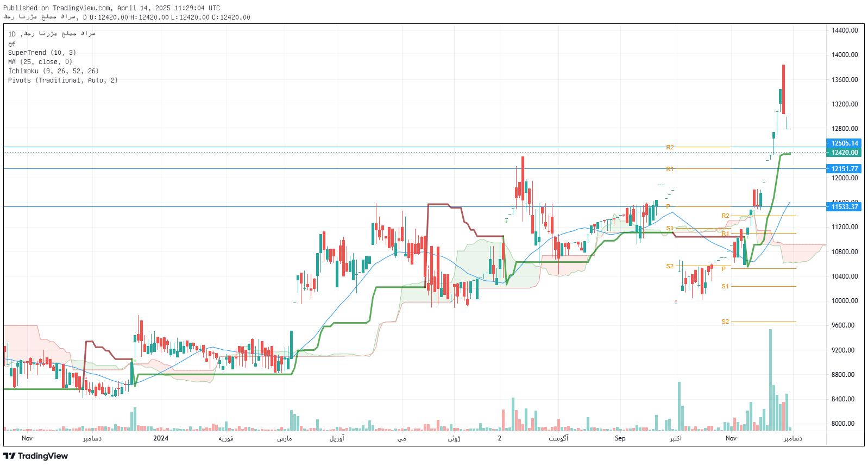Click the OHLC values reading 12420.00
The height and width of the screenshot is (466, 868).
[x=170, y=17]
